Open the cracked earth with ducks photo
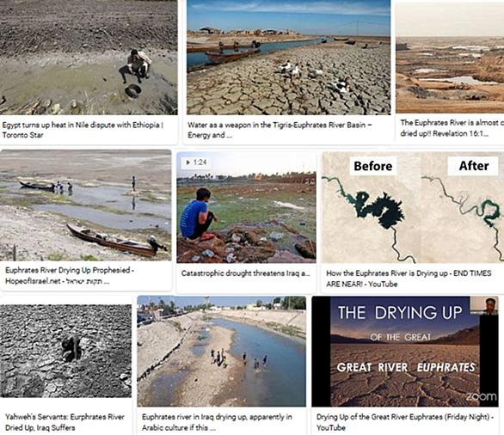 click(x=289, y=58)
